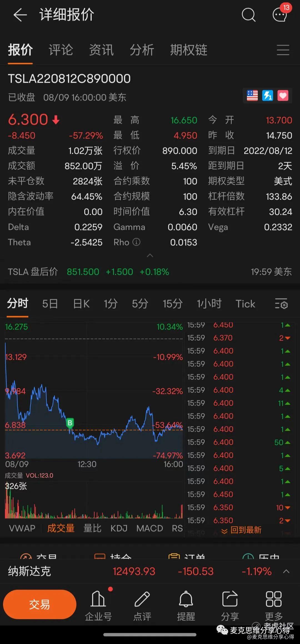Select the 5日 chart period
This screenshot has height=644, width=300.
click(50, 304)
